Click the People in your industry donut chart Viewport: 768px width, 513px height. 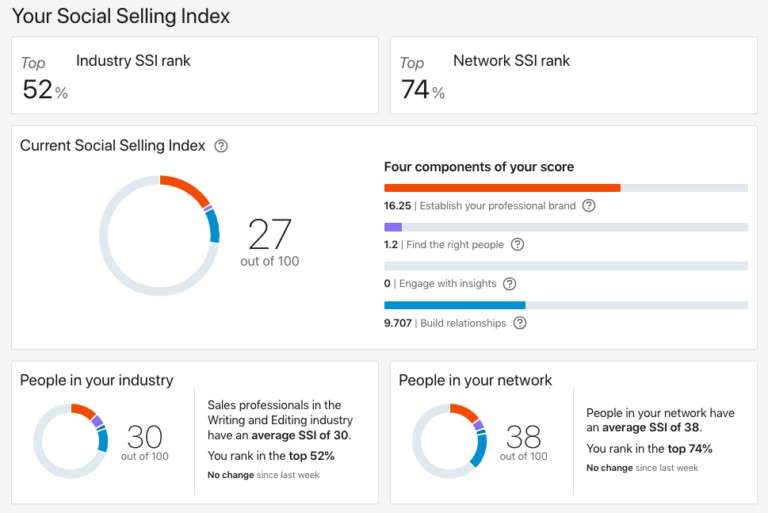pos(70,441)
